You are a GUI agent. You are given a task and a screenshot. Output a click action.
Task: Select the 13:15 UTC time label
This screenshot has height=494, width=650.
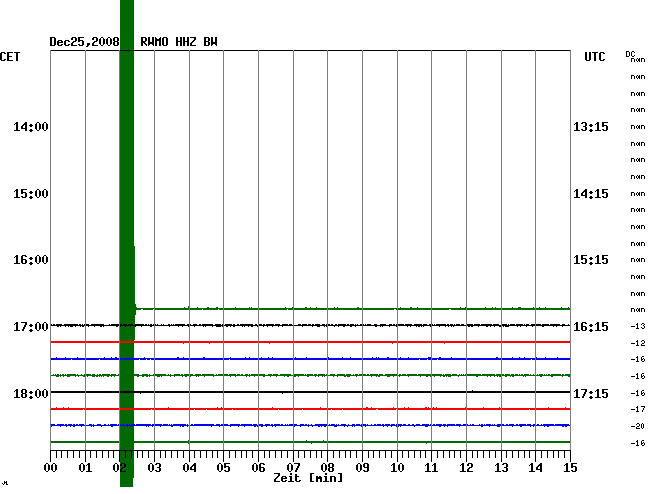coord(591,126)
